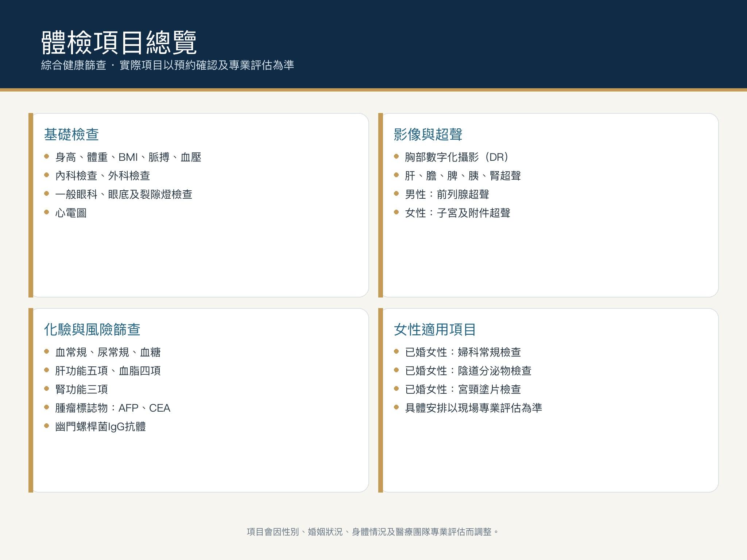Click 血常規、尿常規、血糖 item
747x560 pixels.
[x=108, y=352]
